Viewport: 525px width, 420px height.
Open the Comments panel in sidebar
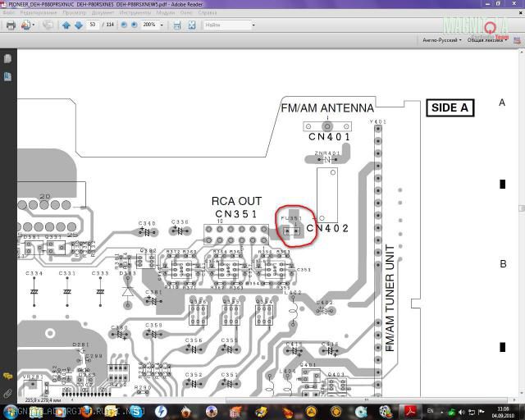(x=7, y=376)
